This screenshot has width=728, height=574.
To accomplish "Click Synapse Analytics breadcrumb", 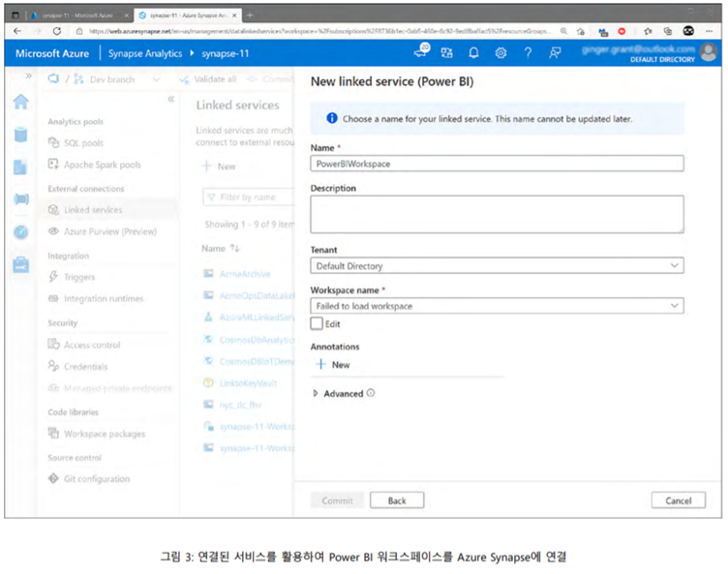I will 145,53.
